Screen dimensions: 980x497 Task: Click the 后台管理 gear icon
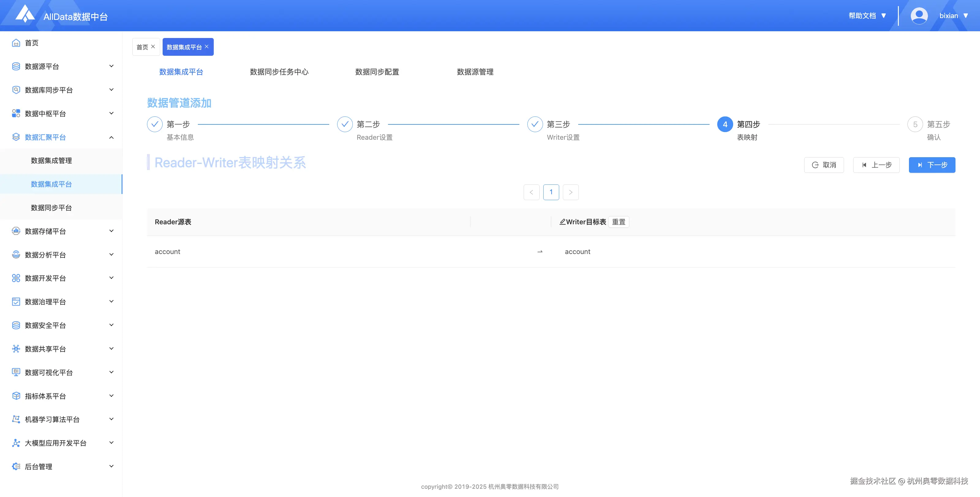point(16,466)
